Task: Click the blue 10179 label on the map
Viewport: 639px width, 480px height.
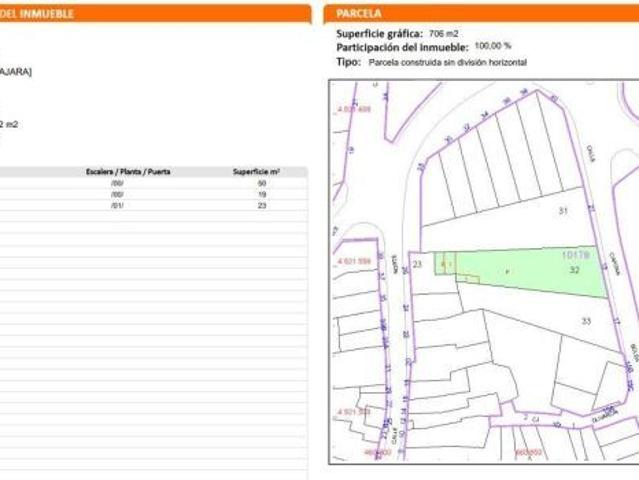Action: [x=575, y=255]
